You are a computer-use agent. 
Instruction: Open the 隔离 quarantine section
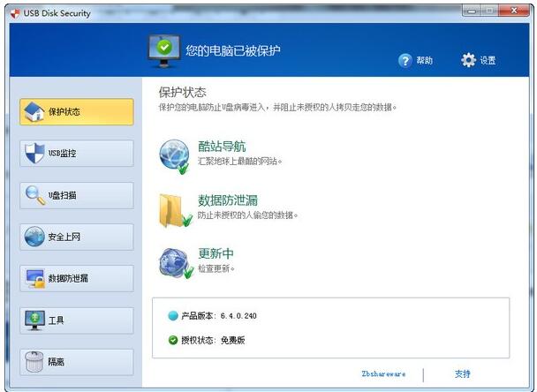tap(77, 362)
